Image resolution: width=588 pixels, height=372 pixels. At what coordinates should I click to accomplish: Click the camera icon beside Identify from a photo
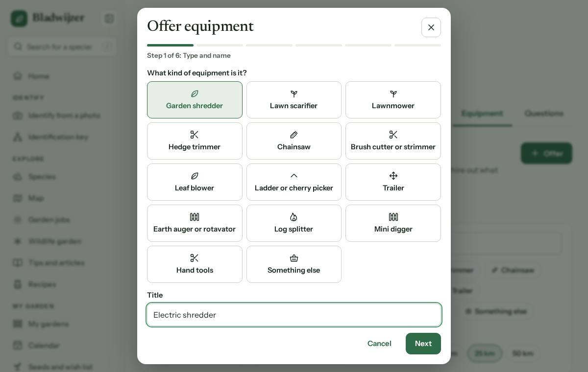[18, 116]
